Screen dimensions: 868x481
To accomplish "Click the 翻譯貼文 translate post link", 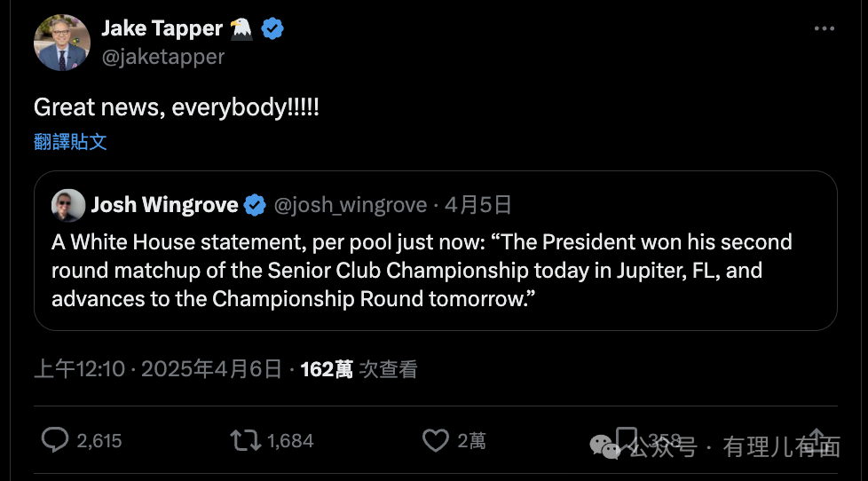I will click(x=70, y=142).
